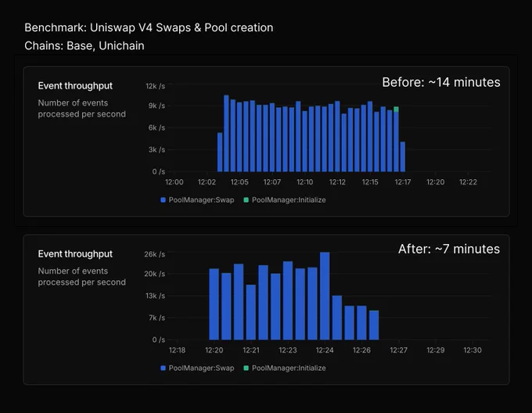Click the "12:02" time label
Image resolution: width=532 pixels, height=413 pixels.
pos(207,182)
